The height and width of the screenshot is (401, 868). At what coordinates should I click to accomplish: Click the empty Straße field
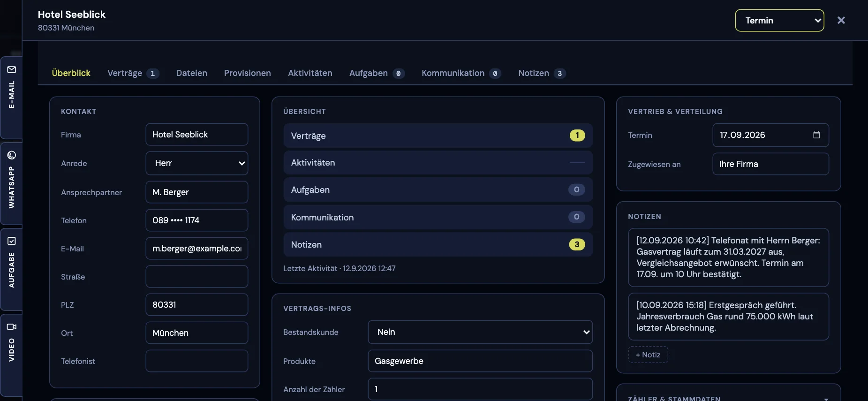(x=197, y=277)
